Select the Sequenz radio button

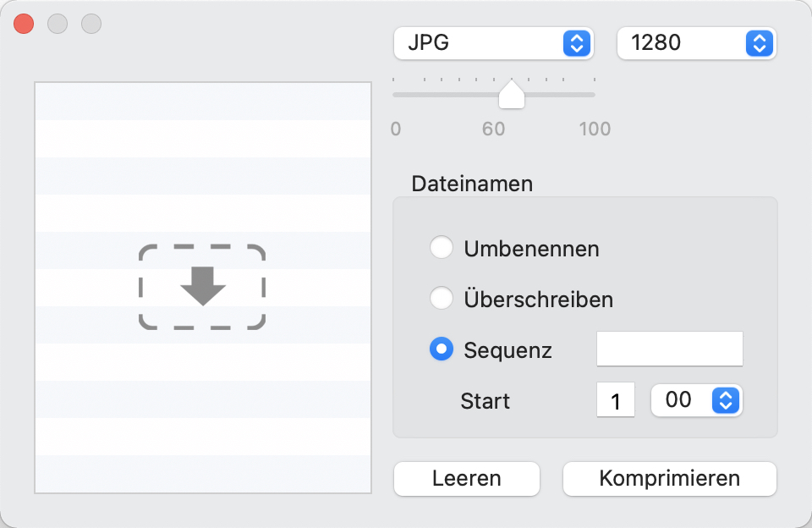coord(442,349)
